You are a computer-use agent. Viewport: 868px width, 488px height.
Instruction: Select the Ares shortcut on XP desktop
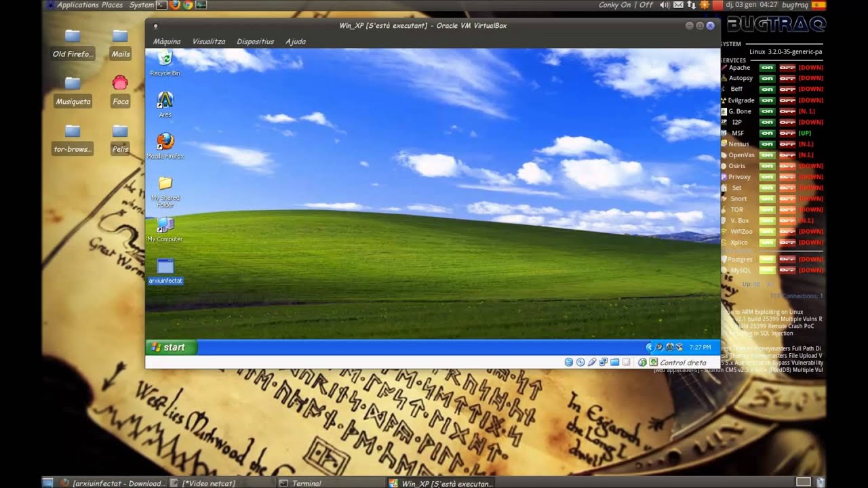[x=165, y=104]
